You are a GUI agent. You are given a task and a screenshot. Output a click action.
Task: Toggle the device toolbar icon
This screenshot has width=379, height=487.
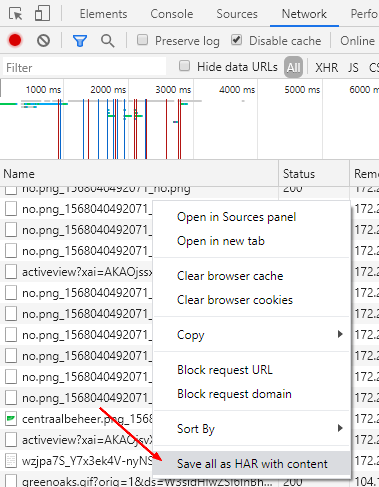click(42, 14)
